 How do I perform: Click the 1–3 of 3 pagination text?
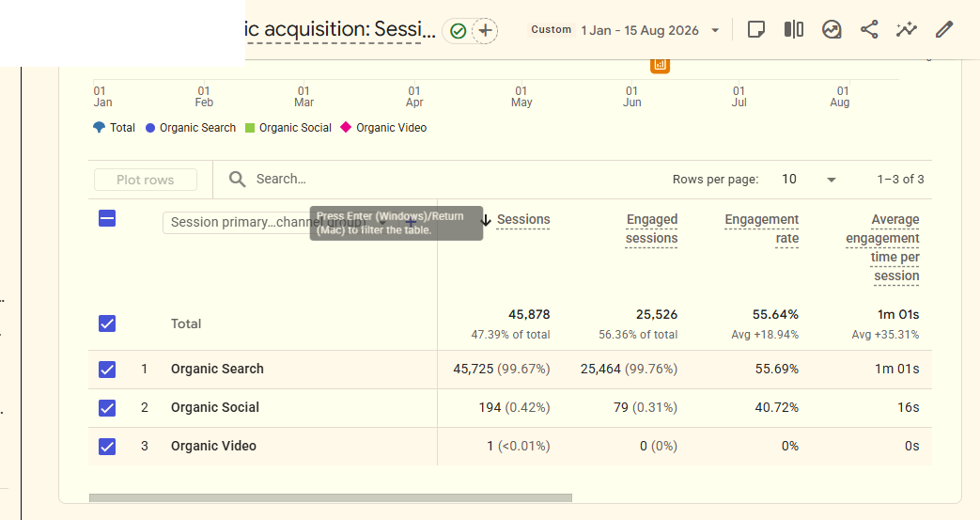(901, 179)
